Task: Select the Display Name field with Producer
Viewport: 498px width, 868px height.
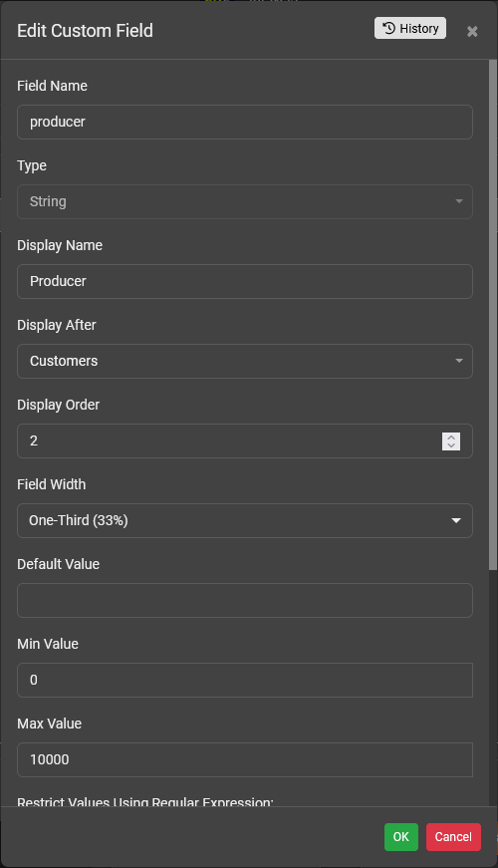Action: pos(245,281)
